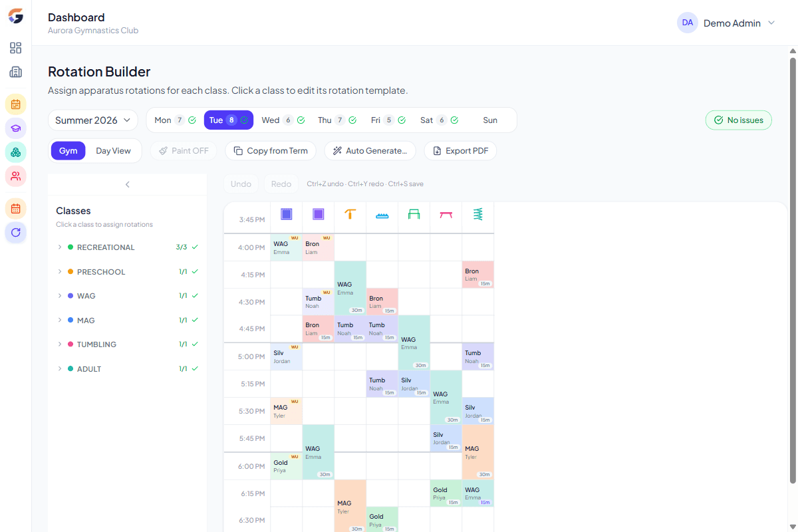Click the vertical page scrollbar thumb
The width and height of the screenshot is (798, 532).
[x=793, y=270]
